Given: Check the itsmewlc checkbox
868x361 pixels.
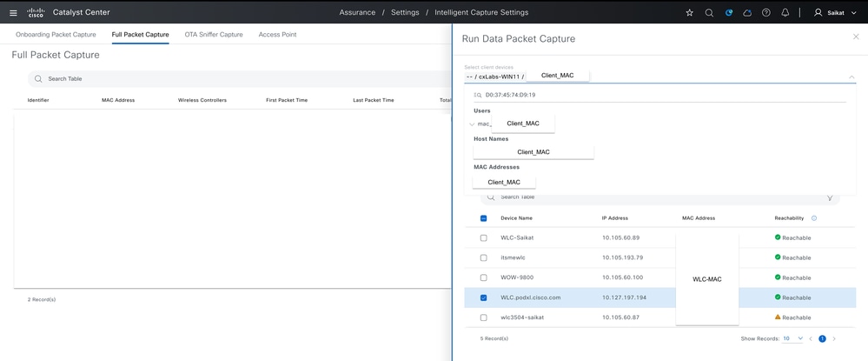Looking at the screenshot, I should coord(483,257).
